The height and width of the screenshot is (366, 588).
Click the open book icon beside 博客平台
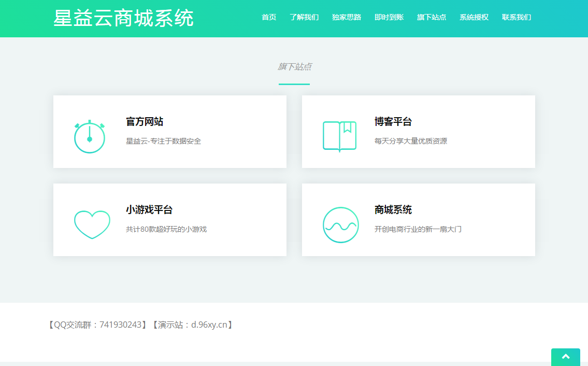[x=339, y=136]
